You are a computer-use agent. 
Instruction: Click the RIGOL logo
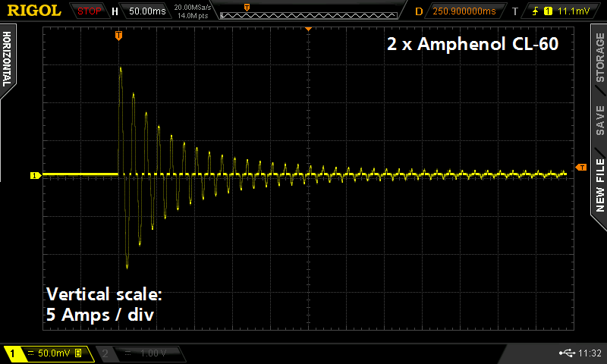point(34,11)
